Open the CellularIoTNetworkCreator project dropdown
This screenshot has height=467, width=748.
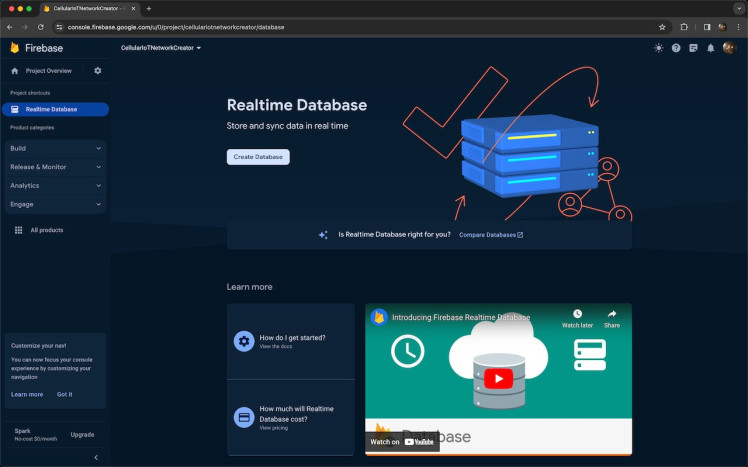[x=161, y=48]
